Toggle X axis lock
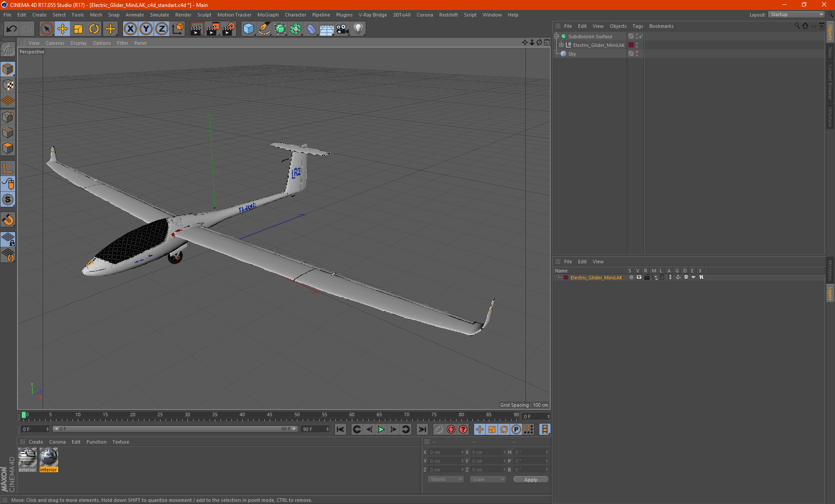 (130, 29)
